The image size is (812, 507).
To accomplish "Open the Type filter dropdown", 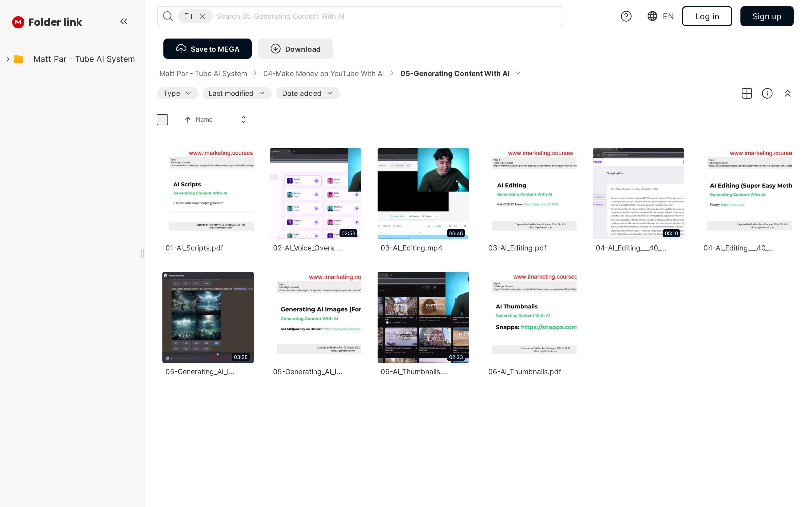I will 178,93.
